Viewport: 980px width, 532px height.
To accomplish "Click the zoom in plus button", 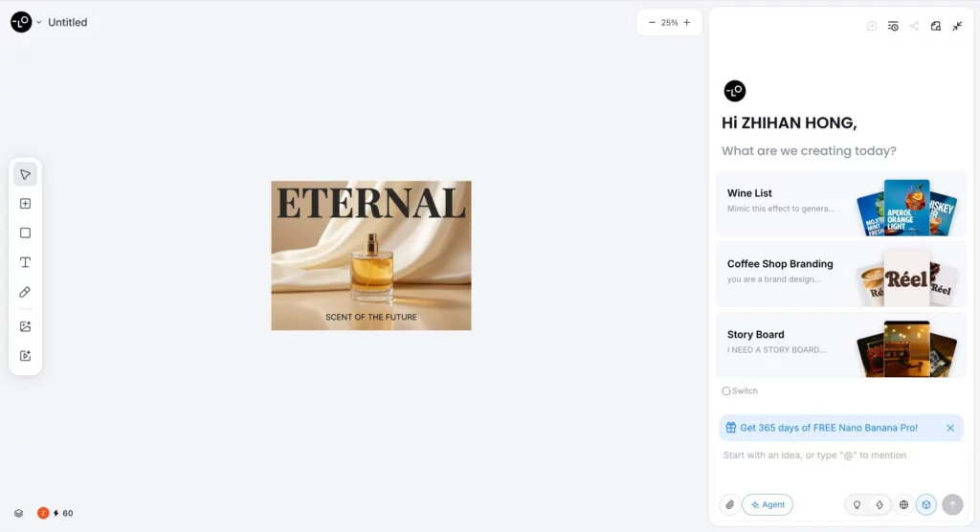I will [x=686, y=22].
